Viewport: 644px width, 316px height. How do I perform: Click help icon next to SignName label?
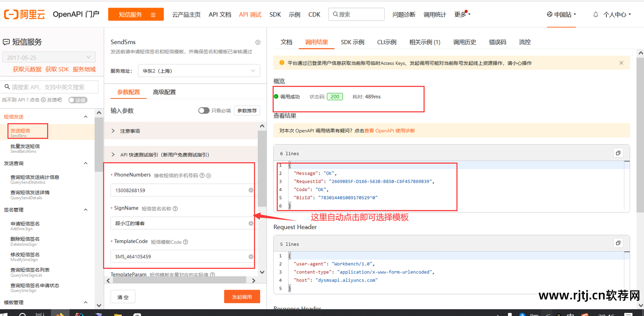click(175, 209)
